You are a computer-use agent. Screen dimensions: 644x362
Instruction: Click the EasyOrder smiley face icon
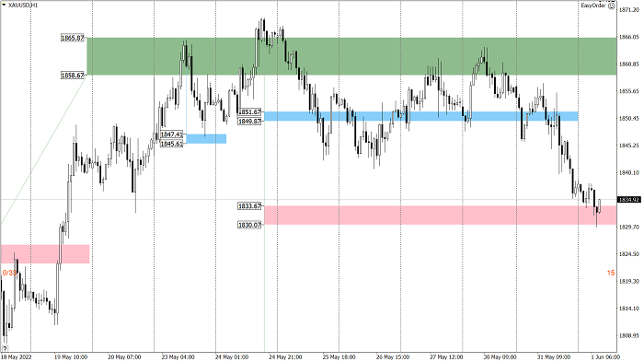612,6
